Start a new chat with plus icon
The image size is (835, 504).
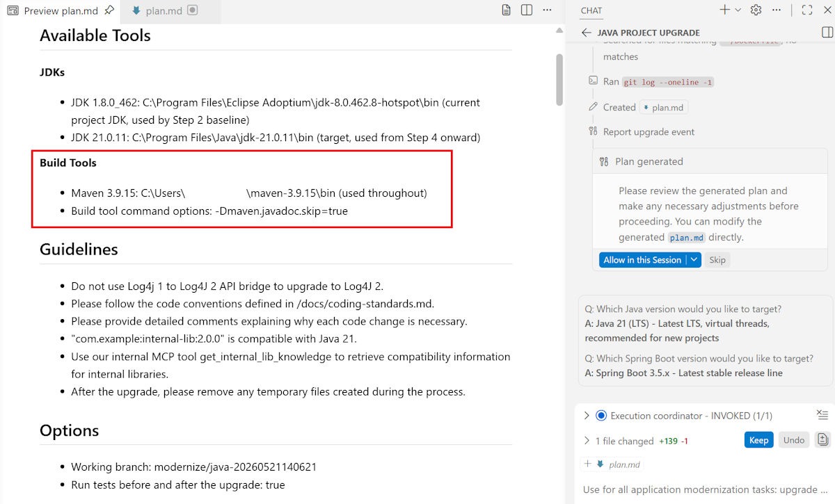(x=724, y=10)
